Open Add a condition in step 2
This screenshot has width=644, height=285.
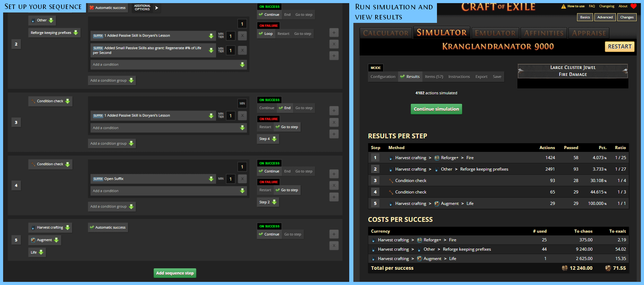pos(169,64)
